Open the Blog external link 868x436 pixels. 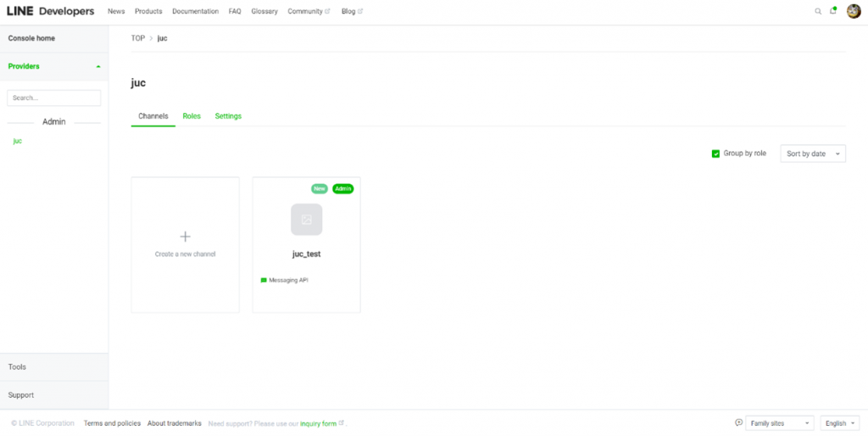coord(352,12)
